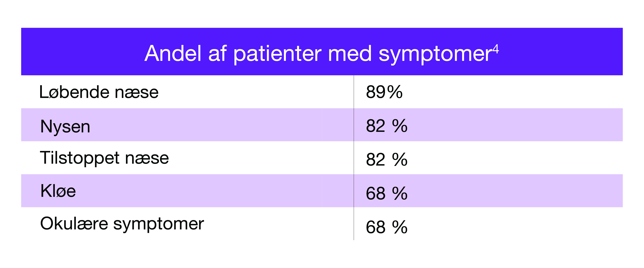Image resolution: width=644 pixels, height=268 pixels.
Task: Click the 82 % value beside Nysen
Action: pyautogui.click(x=386, y=126)
